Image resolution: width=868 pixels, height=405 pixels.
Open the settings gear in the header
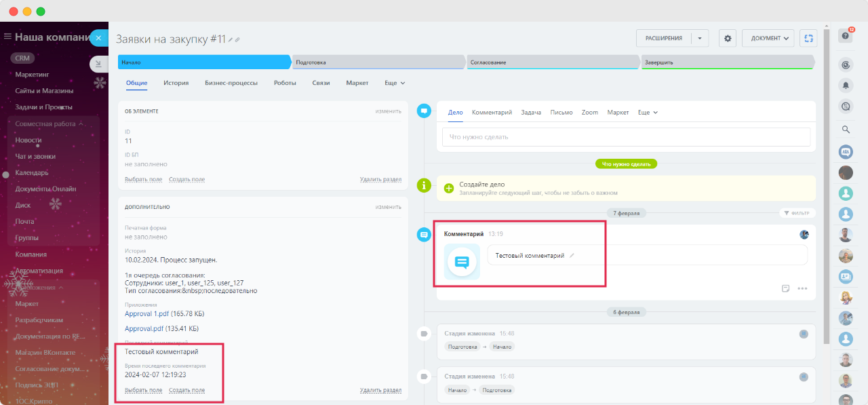click(728, 39)
